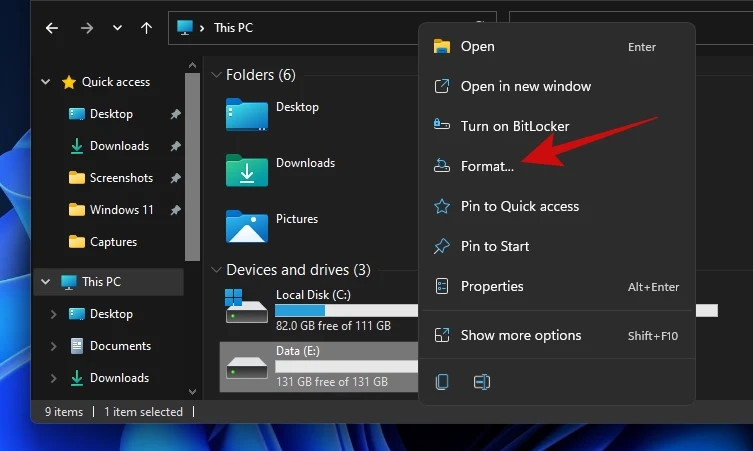
Task: Click the pushpin icon beside Pin to Start
Action: (x=442, y=246)
